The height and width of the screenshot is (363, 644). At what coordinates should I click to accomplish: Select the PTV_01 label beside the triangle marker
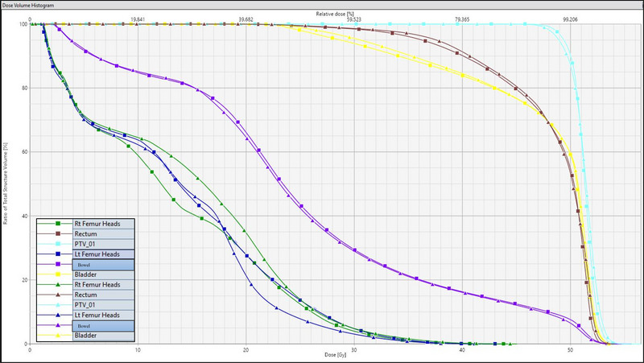[x=86, y=305]
